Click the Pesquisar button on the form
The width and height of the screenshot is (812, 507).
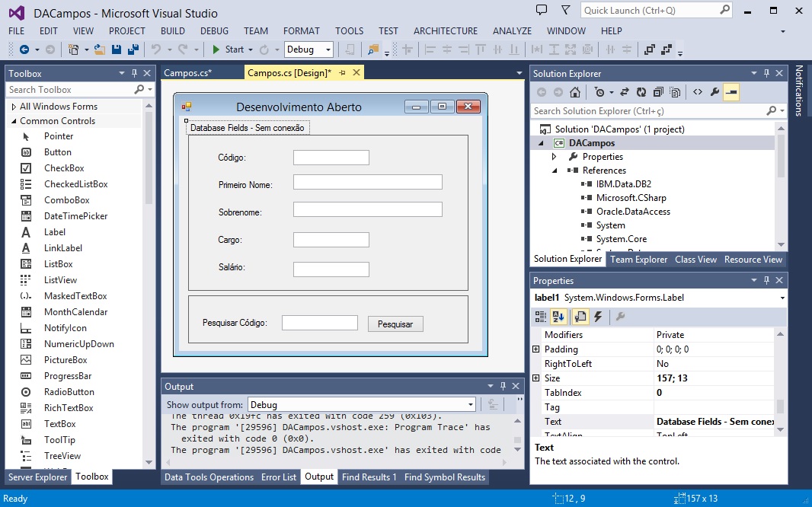click(395, 324)
